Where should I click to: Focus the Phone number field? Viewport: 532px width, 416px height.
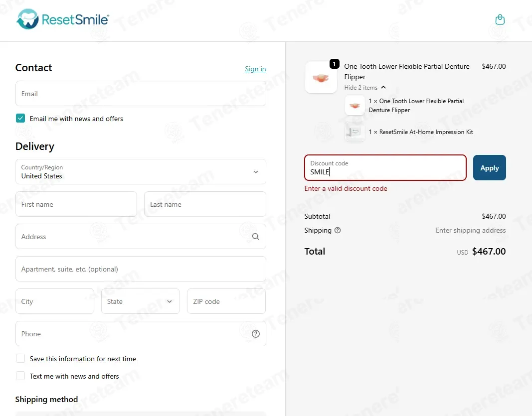[x=141, y=334]
